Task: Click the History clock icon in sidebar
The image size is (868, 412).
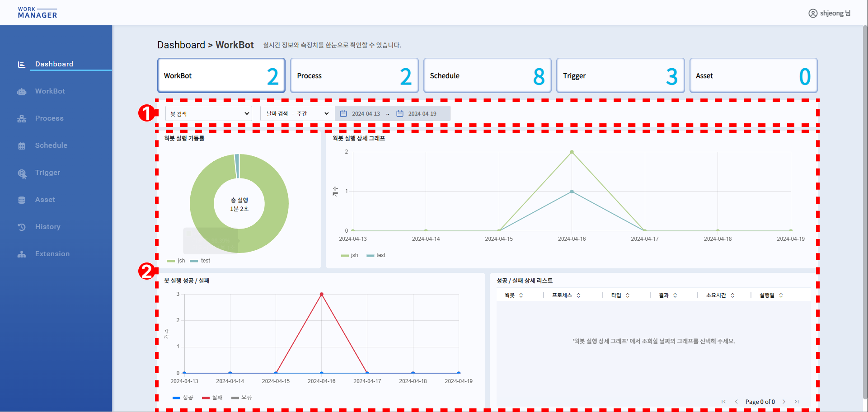Action: (x=22, y=227)
